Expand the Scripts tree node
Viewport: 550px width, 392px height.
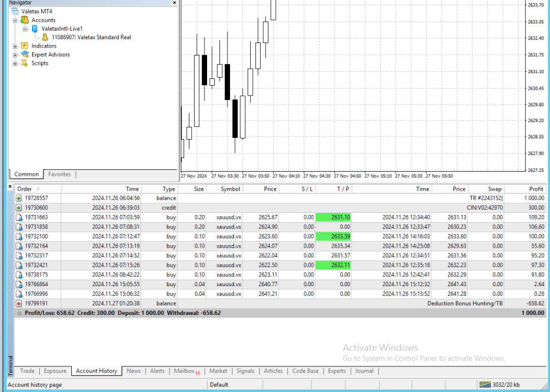tap(15, 63)
